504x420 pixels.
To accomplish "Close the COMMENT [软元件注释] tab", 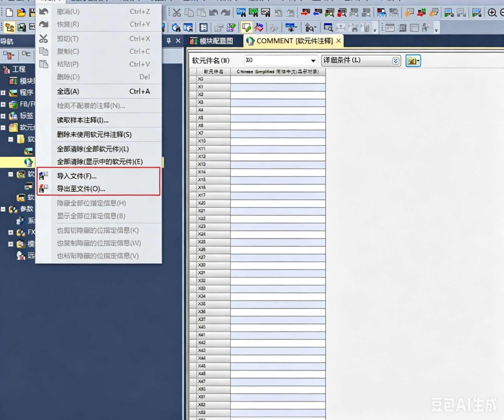I will coord(338,41).
